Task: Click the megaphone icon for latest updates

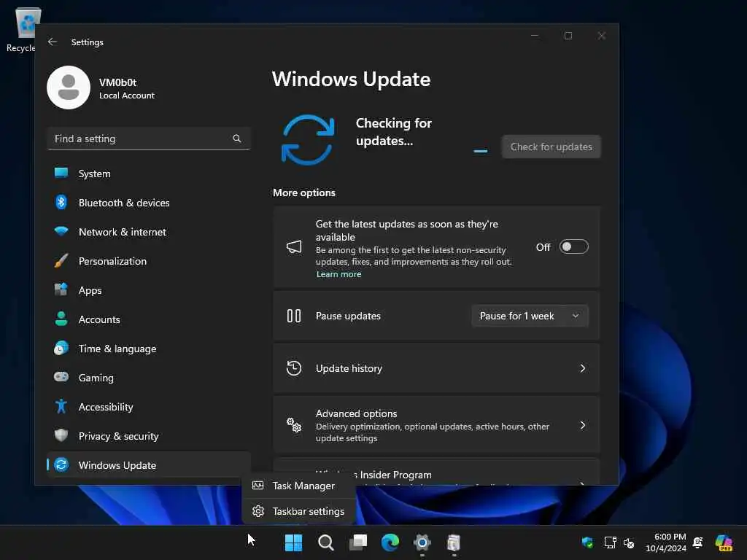Action: point(293,246)
